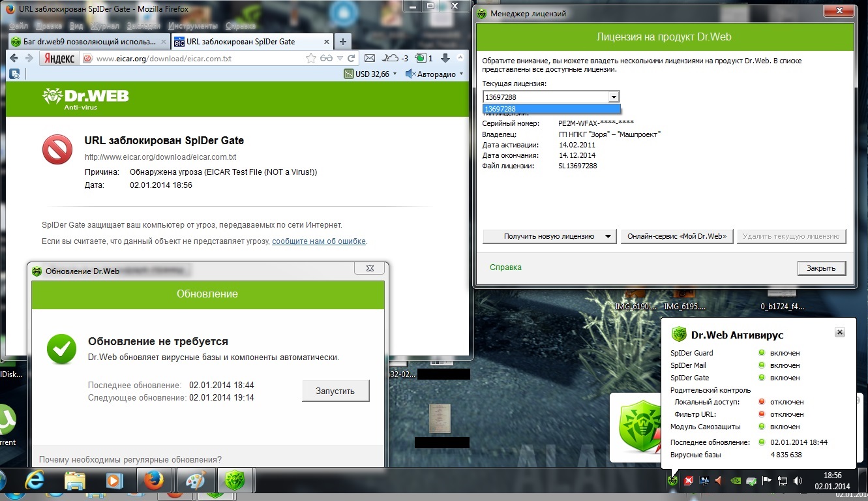Image resolution: width=868 pixels, height=501 pixels.
Task: Close the Dr.Web Антивирус status popup
Action: [840, 332]
